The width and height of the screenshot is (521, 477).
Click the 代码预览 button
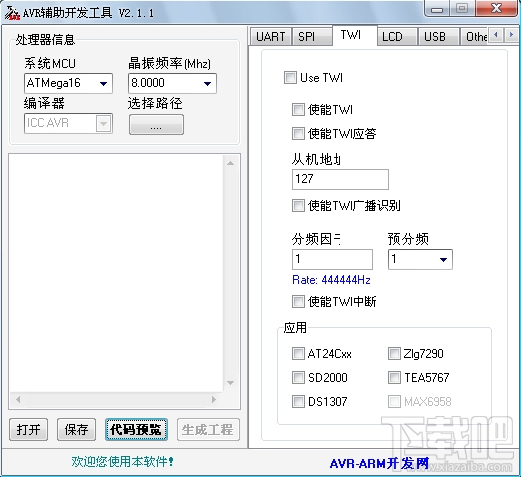[x=136, y=430]
